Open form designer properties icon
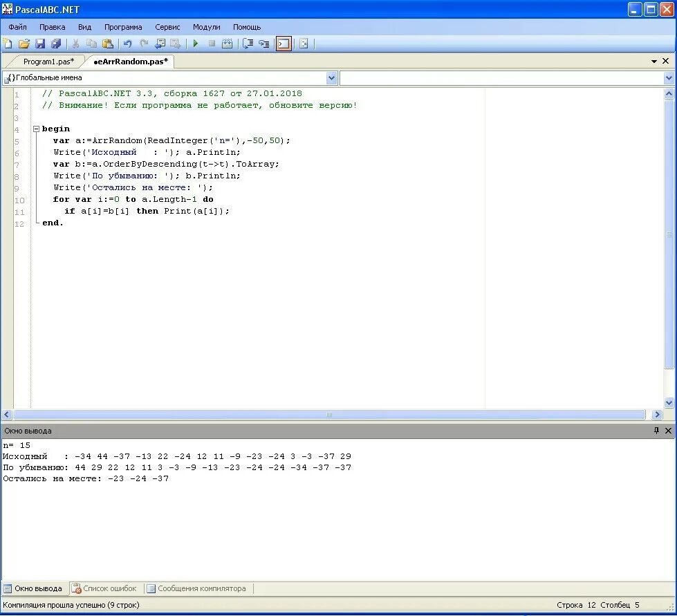The image size is (677, 616). 304,44
